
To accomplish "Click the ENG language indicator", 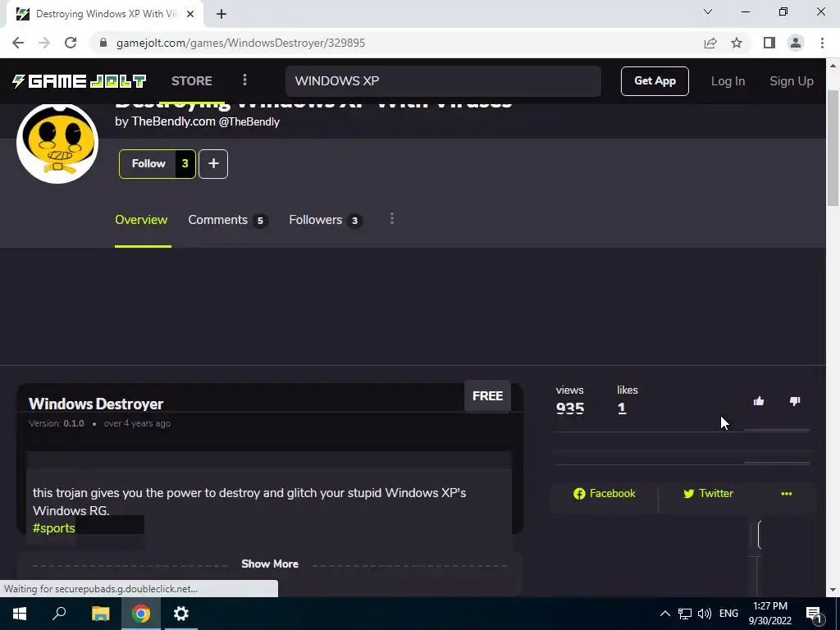I will click(x=728, y=614).
